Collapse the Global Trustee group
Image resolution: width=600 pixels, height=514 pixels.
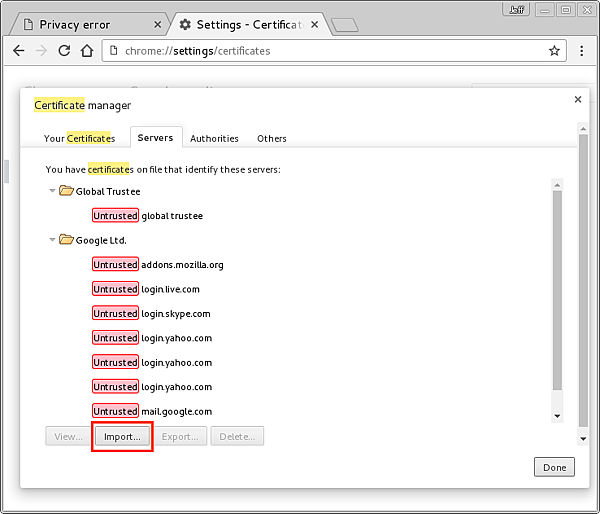(x=52, y=191)
